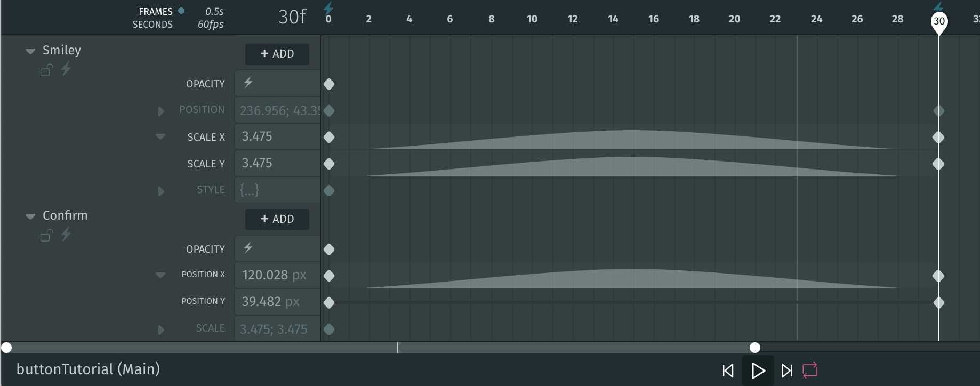Screen dimensions: 980x386
Task: Select Confirm SCALE keyframe at frame 0
Action: [329, 329]
